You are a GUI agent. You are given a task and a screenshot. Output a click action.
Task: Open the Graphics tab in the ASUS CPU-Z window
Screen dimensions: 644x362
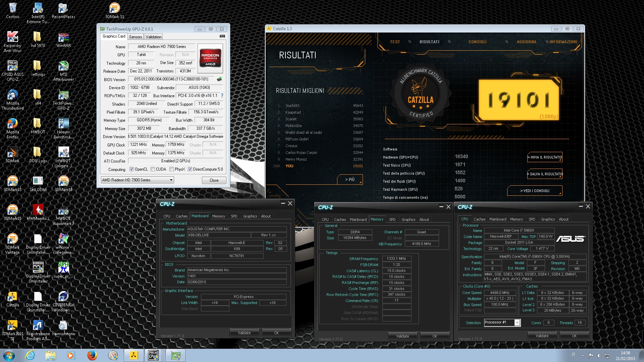point(548,219)
